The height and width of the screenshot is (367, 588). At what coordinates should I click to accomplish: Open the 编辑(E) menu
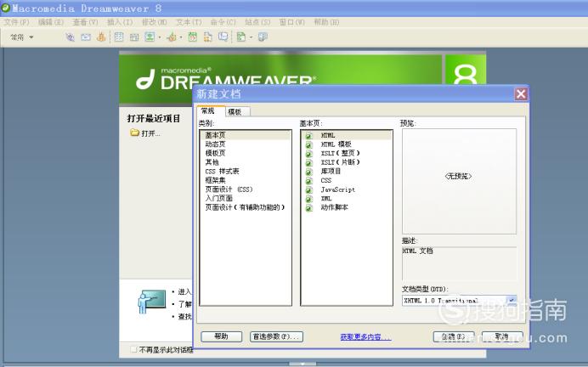click(x=51, y=22)
